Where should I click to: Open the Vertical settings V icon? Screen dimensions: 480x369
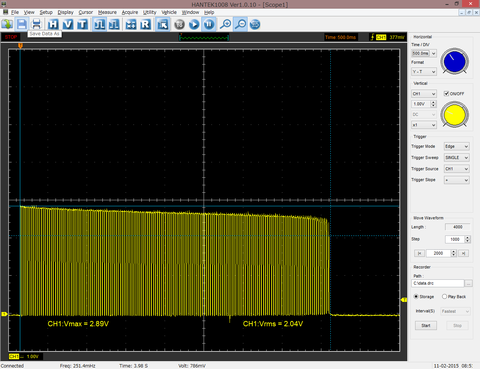[x=68, y=24]
